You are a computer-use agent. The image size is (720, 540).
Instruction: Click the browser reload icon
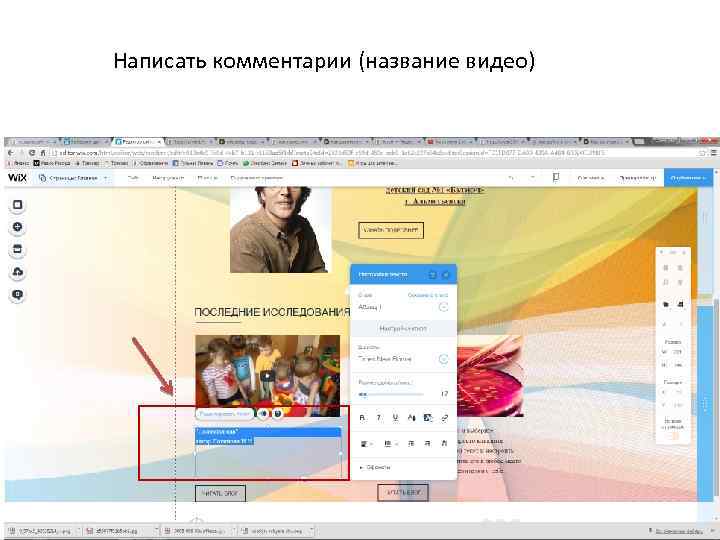click(x=32, y=153)
